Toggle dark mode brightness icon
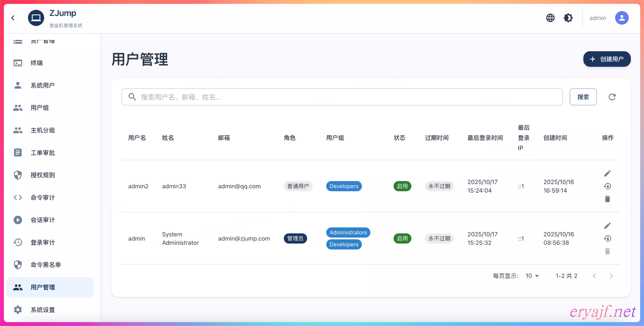 (x=568, y=18)
